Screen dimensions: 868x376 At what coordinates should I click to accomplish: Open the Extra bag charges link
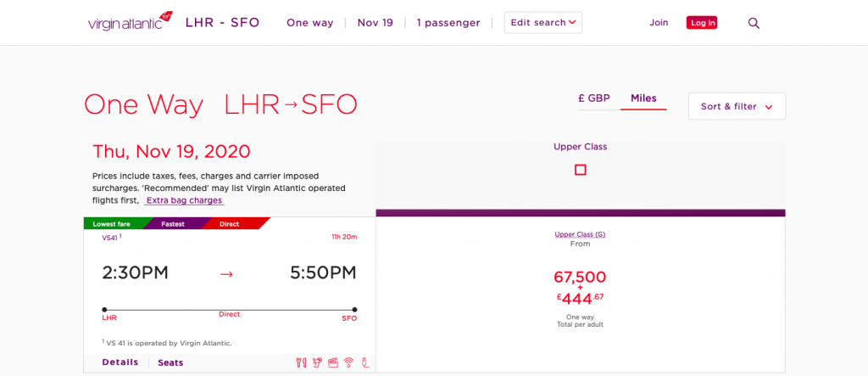[184, 200]
